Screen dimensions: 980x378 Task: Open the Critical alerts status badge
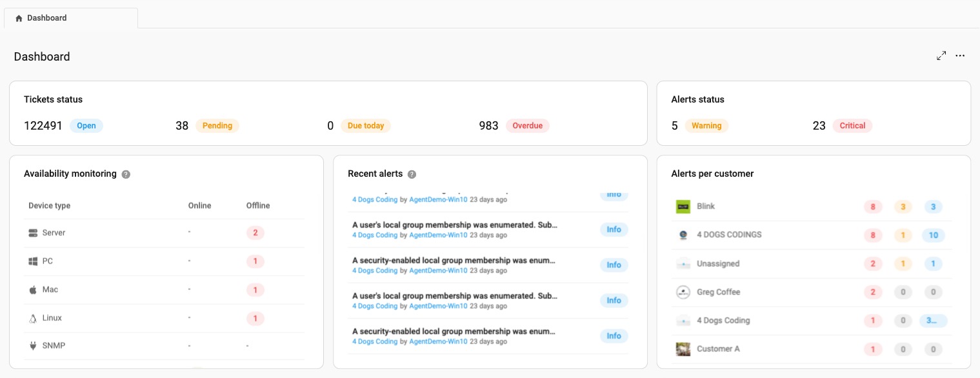[x=852, y=126]
